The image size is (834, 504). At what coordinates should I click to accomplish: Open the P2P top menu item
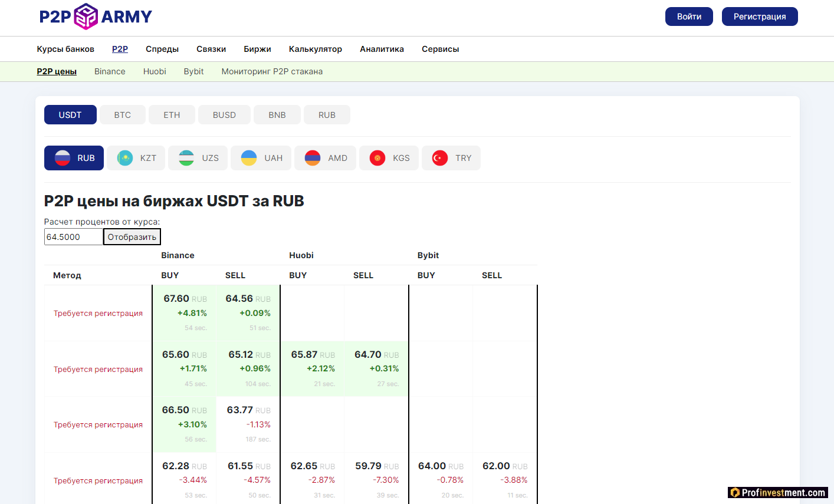coord(120,49)
